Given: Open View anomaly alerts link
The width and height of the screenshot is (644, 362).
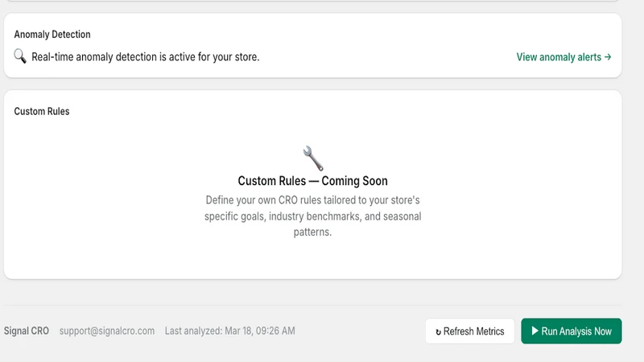Looking at the screenshot, I should pos(563,57).
